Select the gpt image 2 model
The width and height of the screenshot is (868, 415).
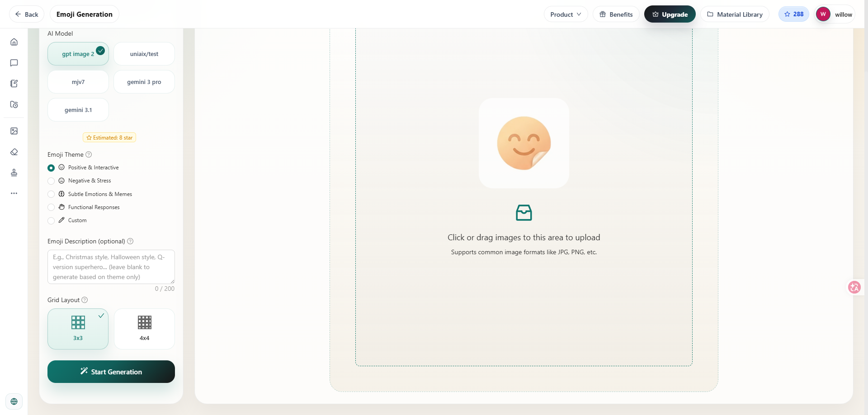pyautogui.click(x=78, y=54)
